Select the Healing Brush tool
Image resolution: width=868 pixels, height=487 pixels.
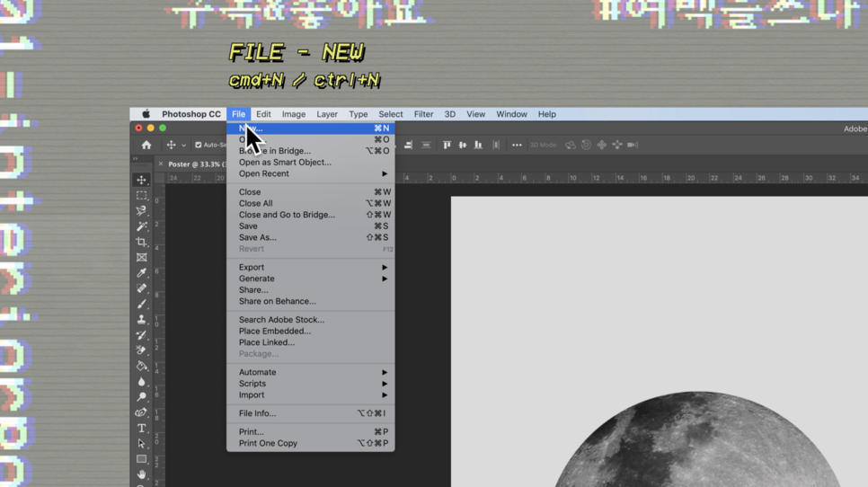tap(141, 288)
